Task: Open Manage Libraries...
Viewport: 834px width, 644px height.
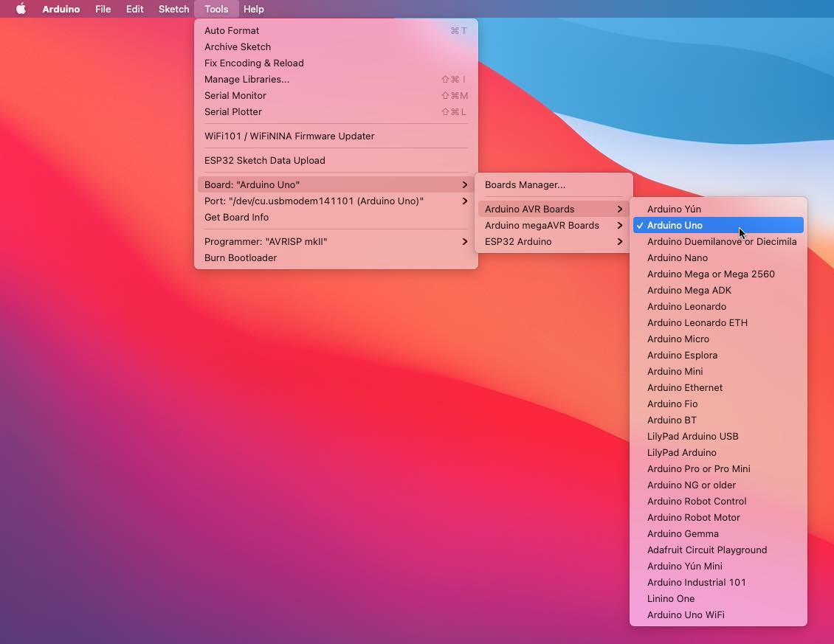Action: 247,79
